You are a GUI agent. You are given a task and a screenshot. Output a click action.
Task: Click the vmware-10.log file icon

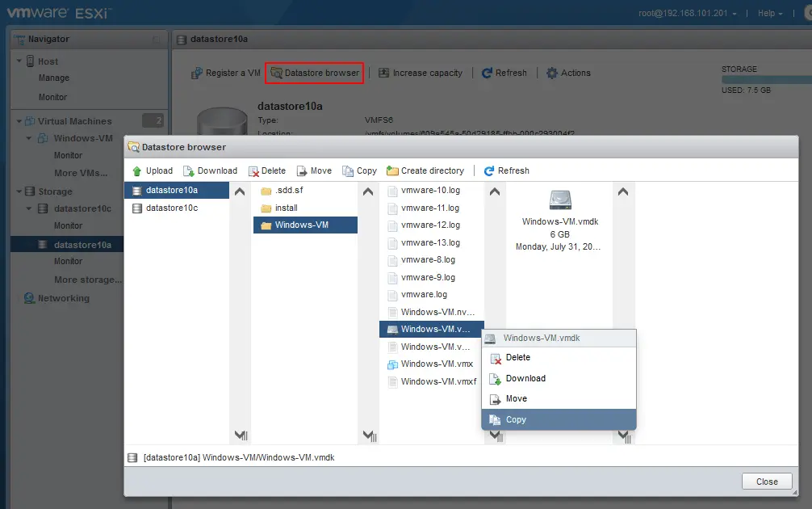tap(392, 191)
